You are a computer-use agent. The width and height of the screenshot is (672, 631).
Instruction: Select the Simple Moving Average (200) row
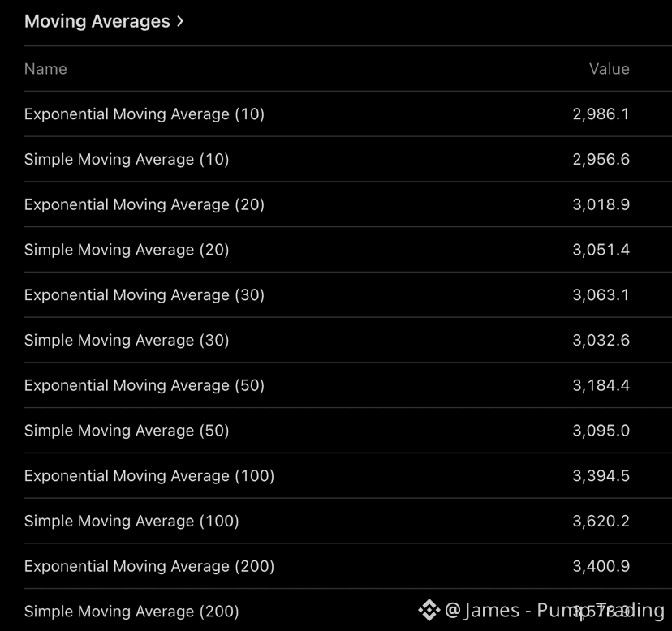[x=131, y=612]
